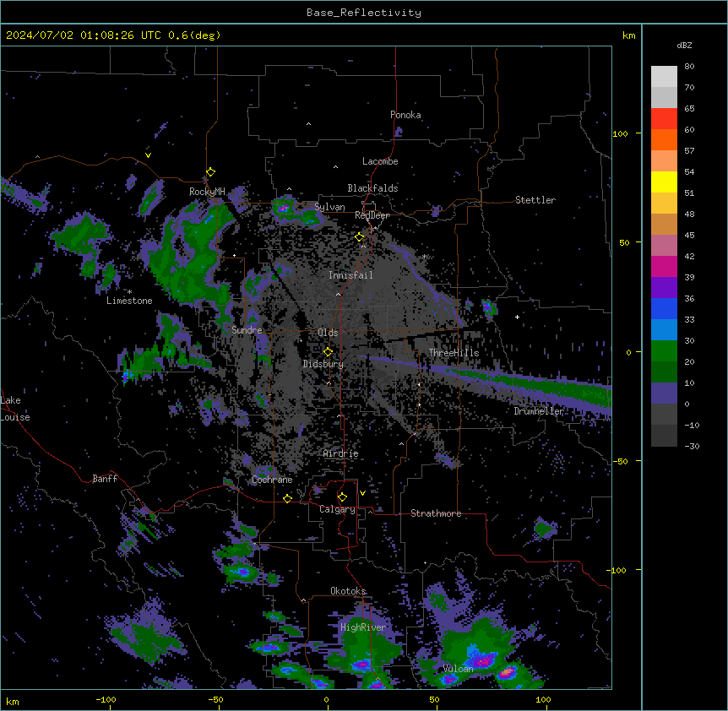This screenshot has width=728, height=711.
Task: Pick the light gray 70-80 dBZ swatch
Action: coord(664,77)
